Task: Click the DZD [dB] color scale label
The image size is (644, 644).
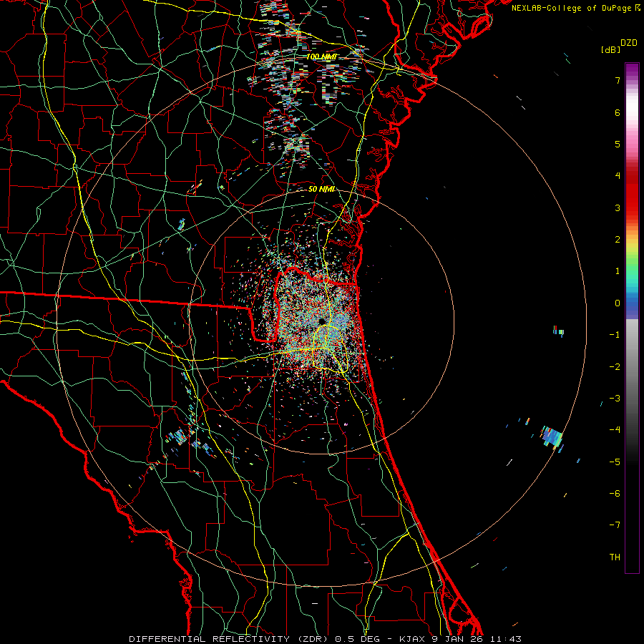Action: (x=619, y=46)
